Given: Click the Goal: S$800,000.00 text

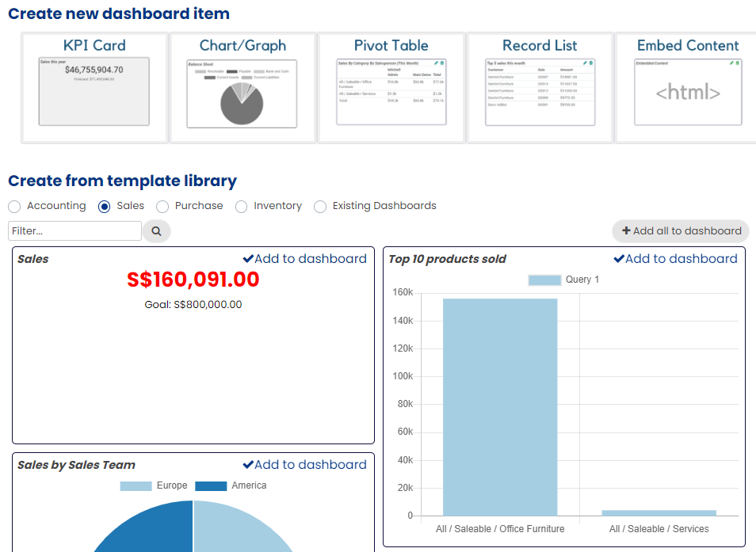Looking at the screenshot, I should [193, 304].
